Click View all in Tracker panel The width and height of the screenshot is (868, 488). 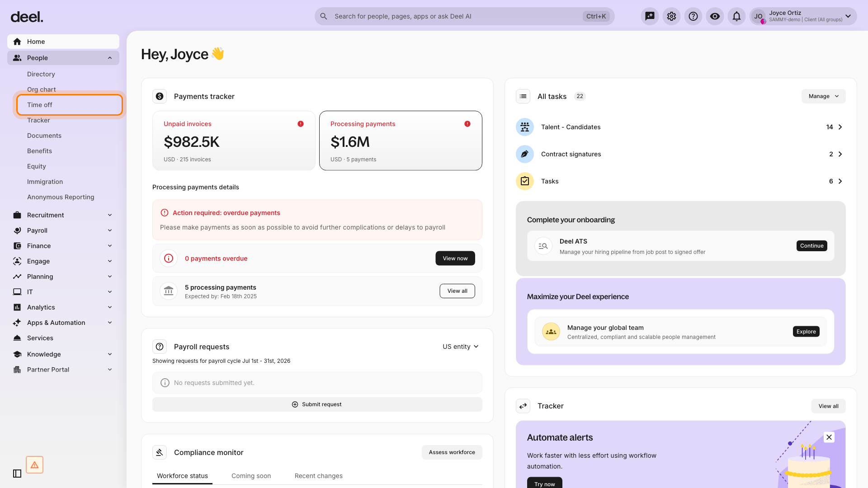[828, 406]
